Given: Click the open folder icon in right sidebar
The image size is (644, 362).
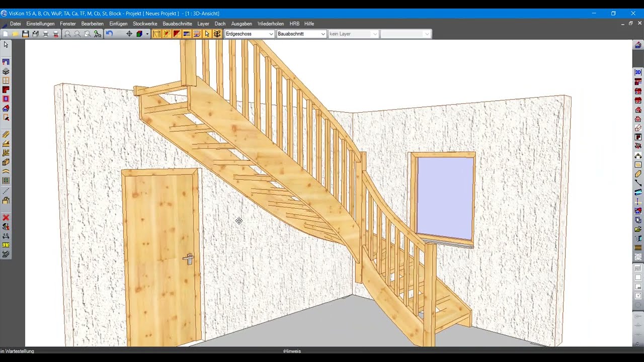Looking at the screenshot, I should click(638, 229).
